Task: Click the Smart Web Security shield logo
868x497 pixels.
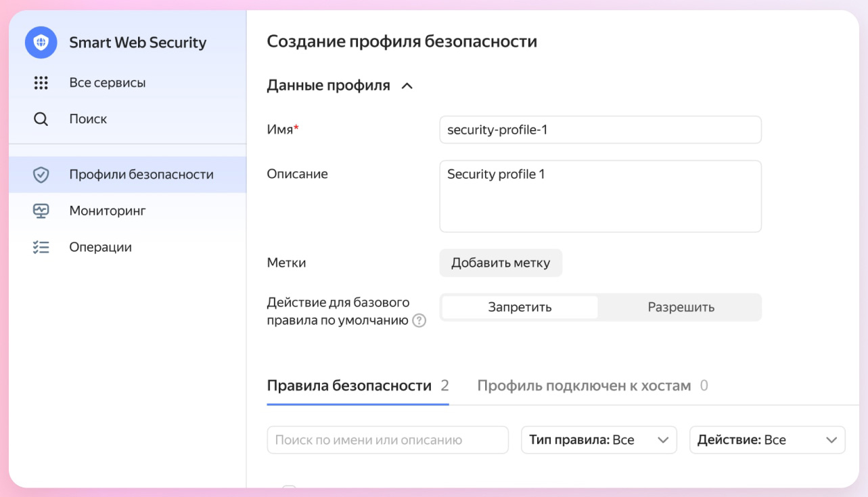Action: click(41, 43)
